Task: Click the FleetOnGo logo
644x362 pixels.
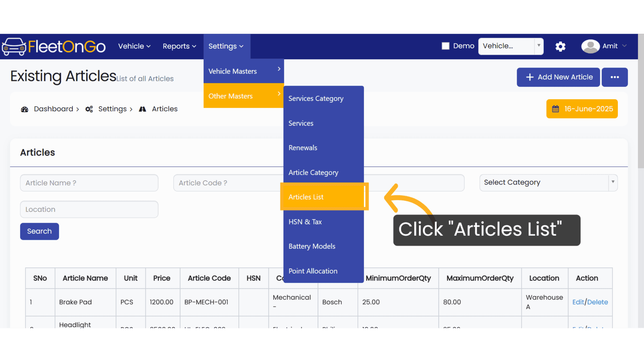Action: (54, 47)
